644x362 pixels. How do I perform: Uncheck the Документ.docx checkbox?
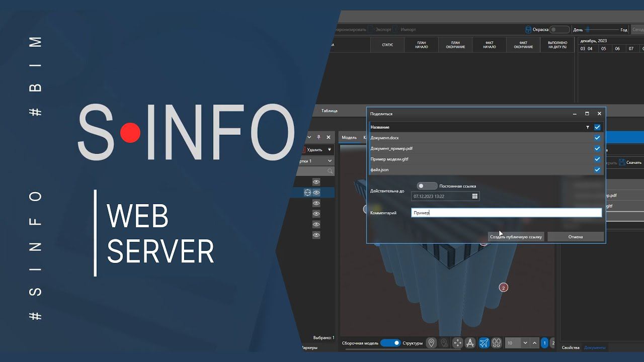coord(597,138)
